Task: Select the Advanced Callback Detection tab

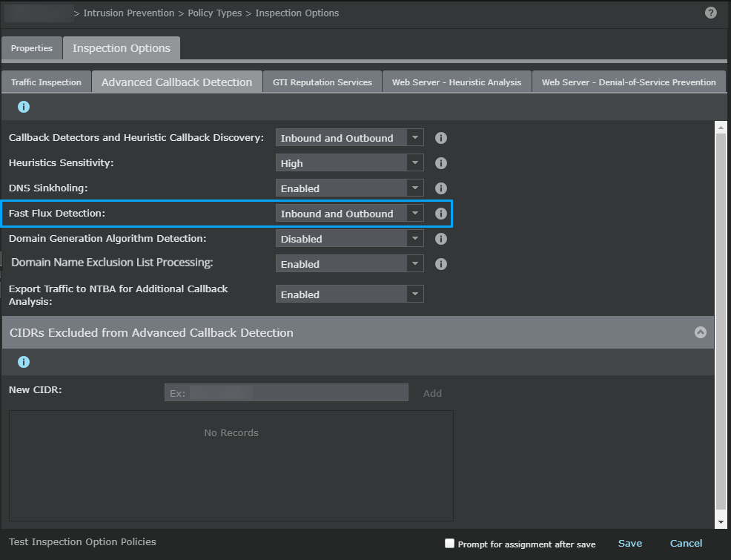Action: tap(176, 82)
